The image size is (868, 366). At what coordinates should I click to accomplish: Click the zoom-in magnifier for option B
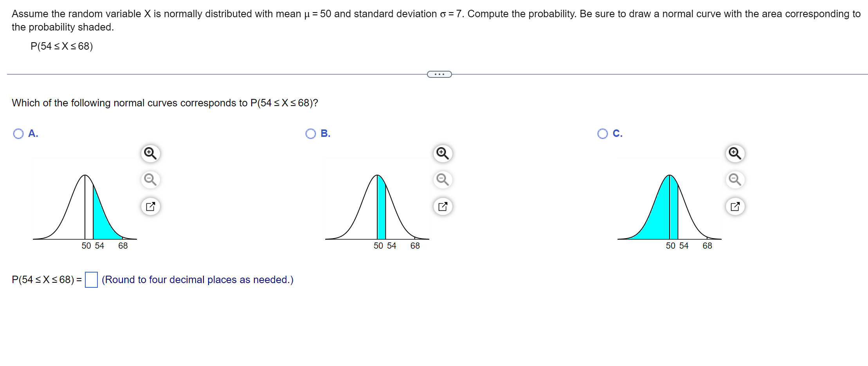pyautogui.click(x=442, y=154)
